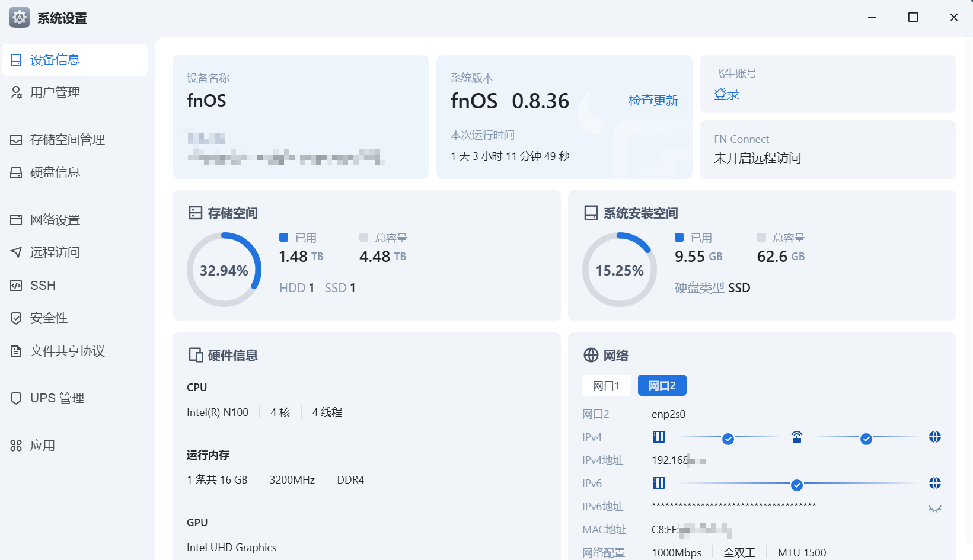Click gray 总容量 legend swatch in 存储空间

coord(363,238)
